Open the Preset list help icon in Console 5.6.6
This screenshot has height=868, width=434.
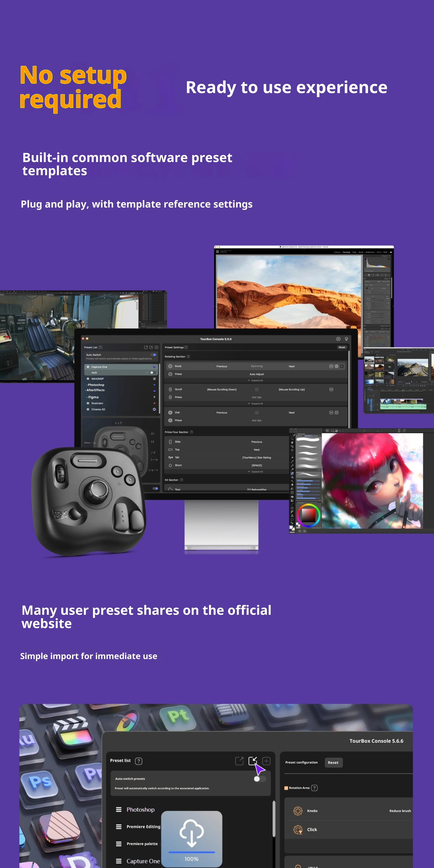point(138,761)
